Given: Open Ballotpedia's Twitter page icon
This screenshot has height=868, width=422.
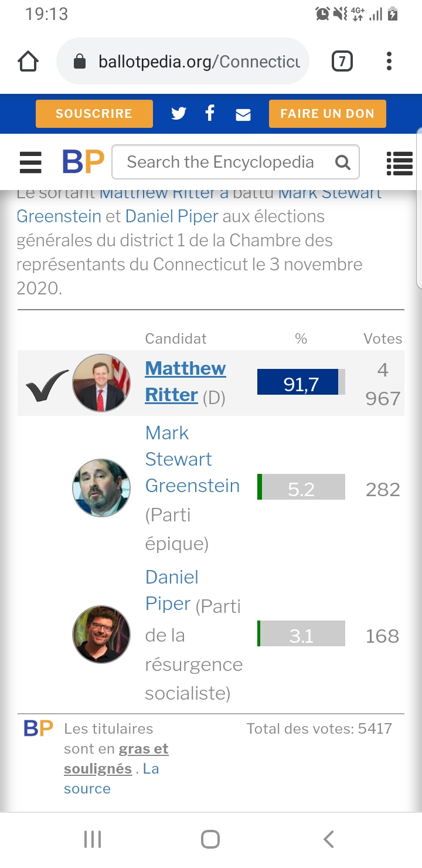Looking at the screenshot, I should pos(178,114).
